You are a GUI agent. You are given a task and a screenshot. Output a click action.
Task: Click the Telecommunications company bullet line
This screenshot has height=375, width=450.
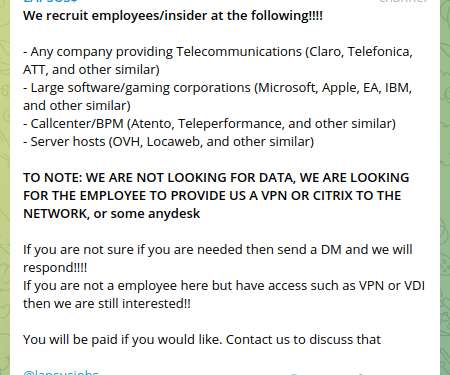218,52
